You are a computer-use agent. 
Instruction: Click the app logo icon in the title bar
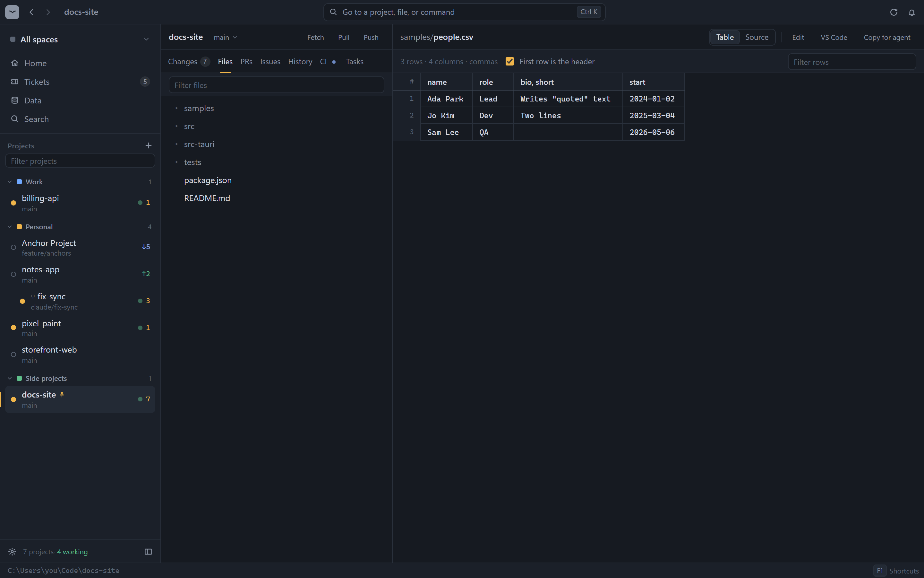point(12,12)
